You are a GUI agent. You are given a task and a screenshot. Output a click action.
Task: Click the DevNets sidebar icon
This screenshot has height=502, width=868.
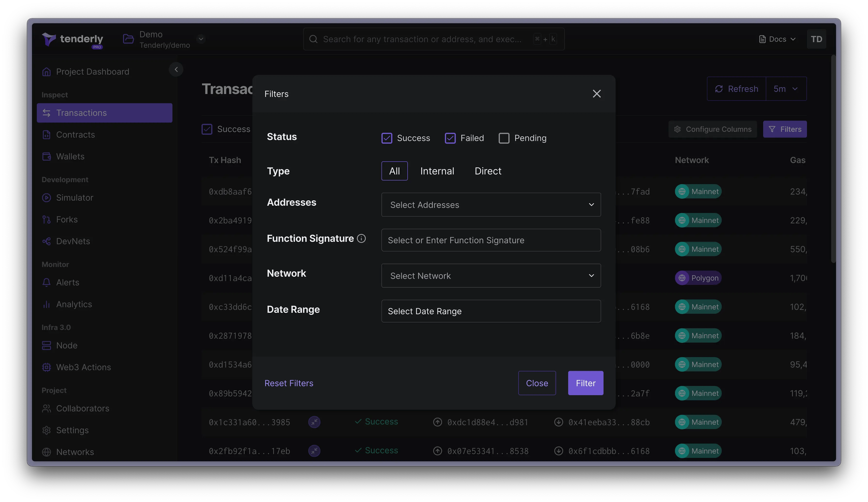pyautogui.click(x=46, y=241)
